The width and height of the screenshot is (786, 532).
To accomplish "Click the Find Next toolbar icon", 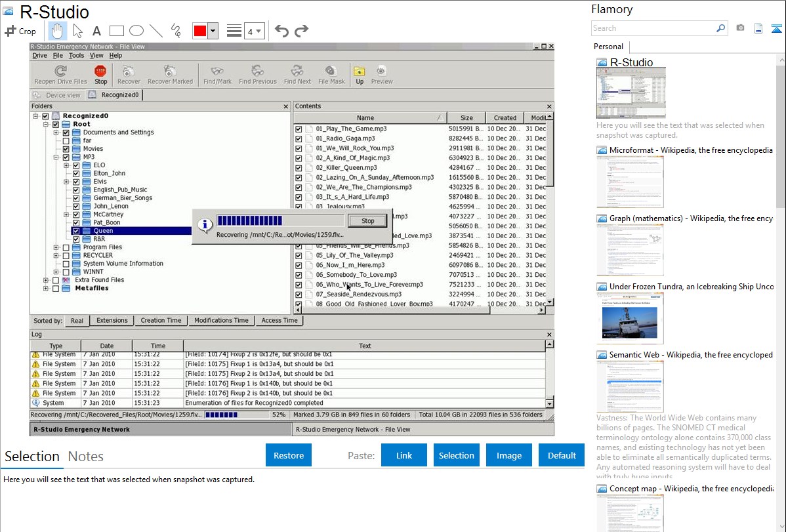I will 297,75.
